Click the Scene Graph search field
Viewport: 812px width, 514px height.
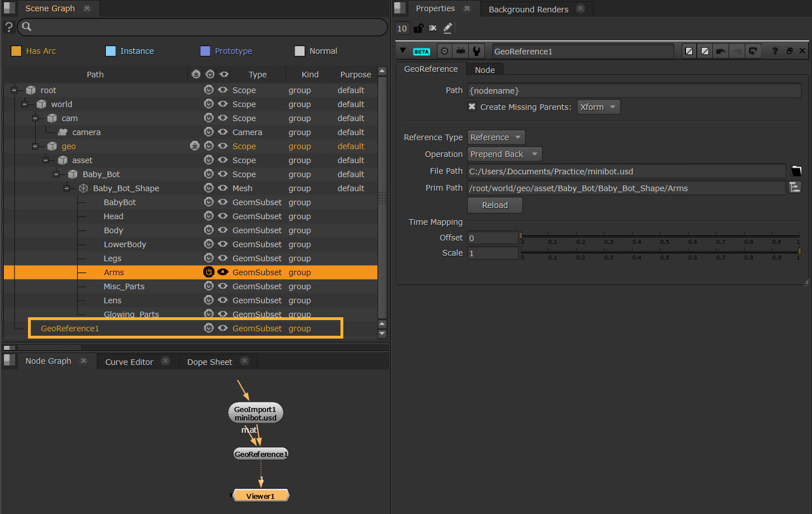[x=202, y=27]
